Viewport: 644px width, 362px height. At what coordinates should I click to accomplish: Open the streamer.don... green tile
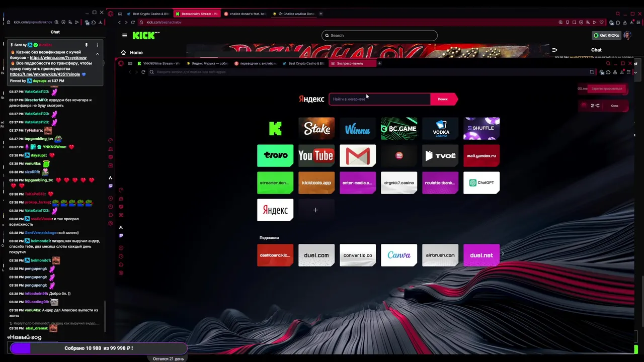coord(275,183)
